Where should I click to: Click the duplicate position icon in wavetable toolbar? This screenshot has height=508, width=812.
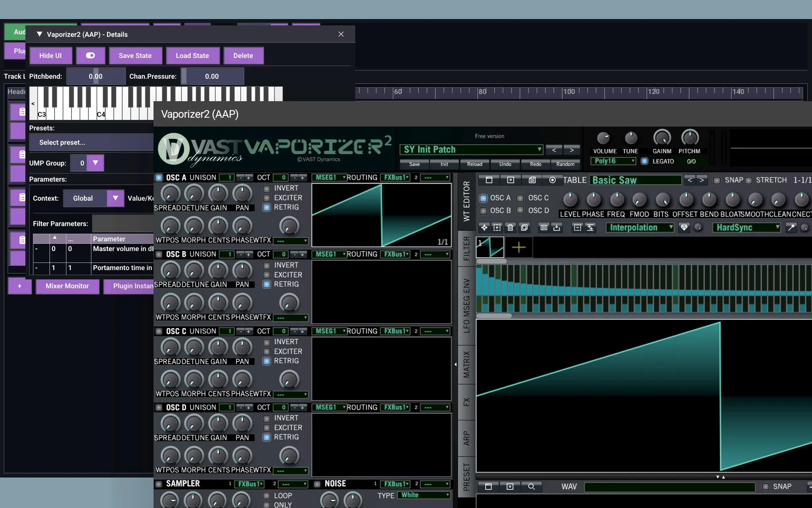524,228
